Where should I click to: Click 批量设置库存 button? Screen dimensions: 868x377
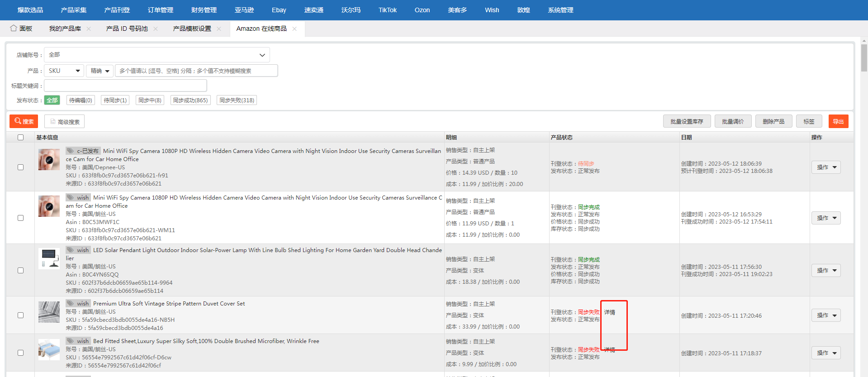tap(687, 121)
